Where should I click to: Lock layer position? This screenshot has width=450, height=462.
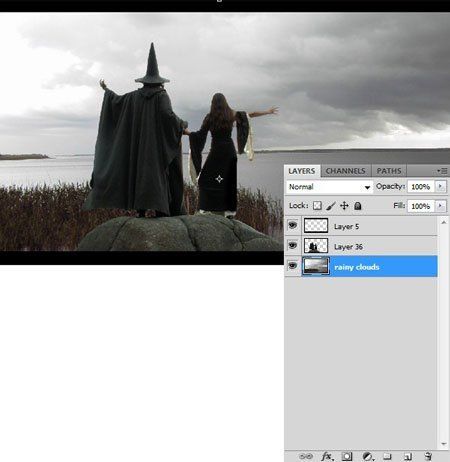tap(344, 206)
